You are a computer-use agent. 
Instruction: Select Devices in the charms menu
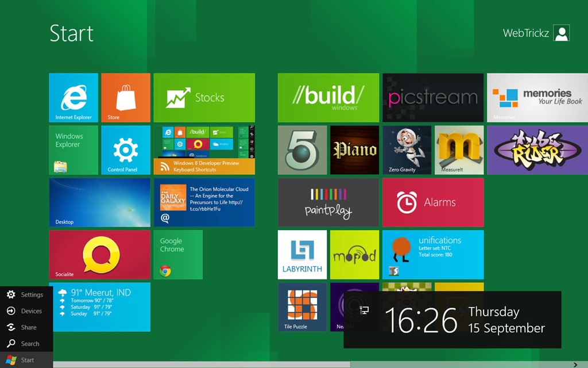point(26,311)
